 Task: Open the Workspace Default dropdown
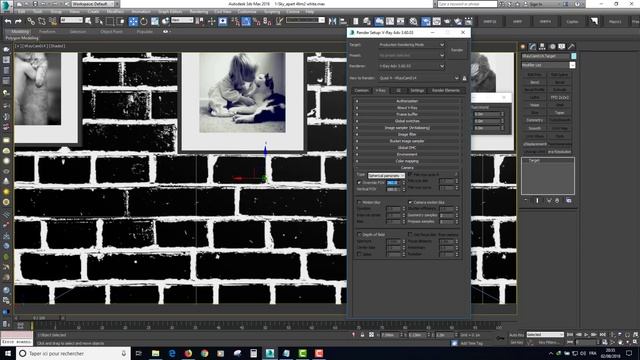(x=94, y=4)
